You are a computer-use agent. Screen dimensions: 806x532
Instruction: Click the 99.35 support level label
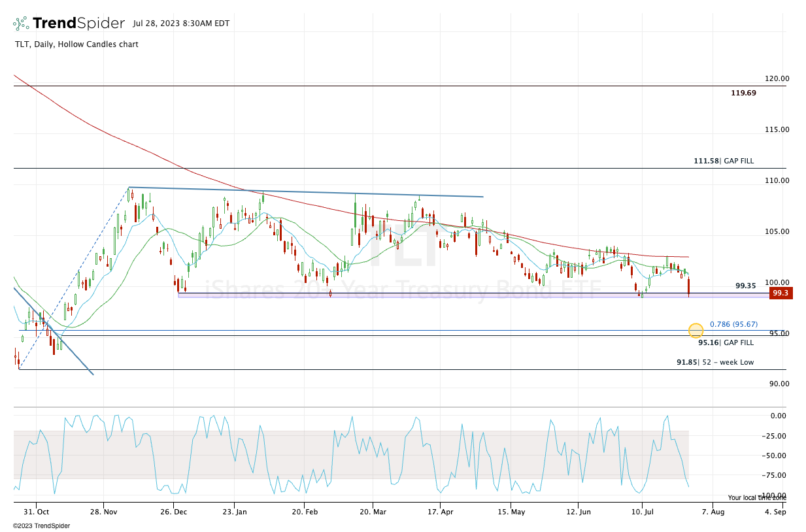point(745,286)
